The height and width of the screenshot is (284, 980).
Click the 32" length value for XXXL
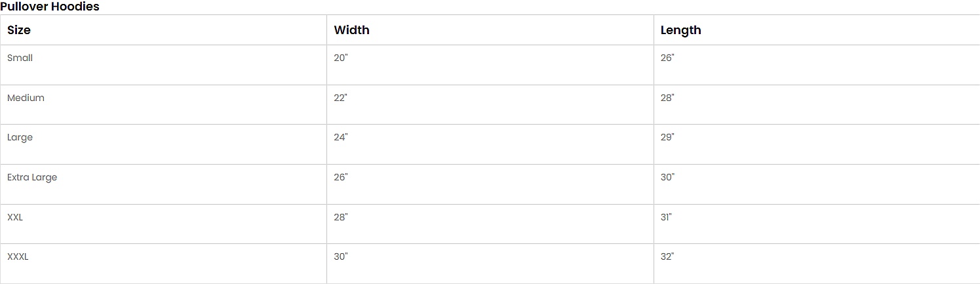(667, 256)
